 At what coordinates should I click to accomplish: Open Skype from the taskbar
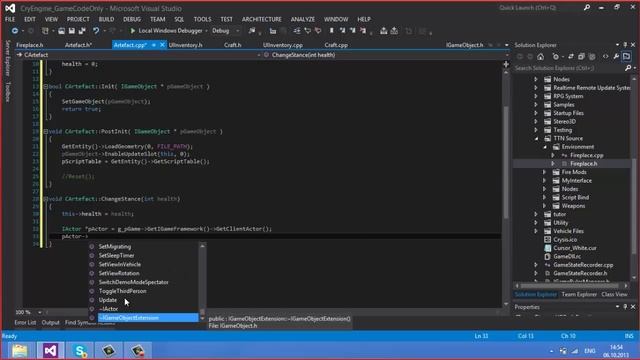[80, 351]
